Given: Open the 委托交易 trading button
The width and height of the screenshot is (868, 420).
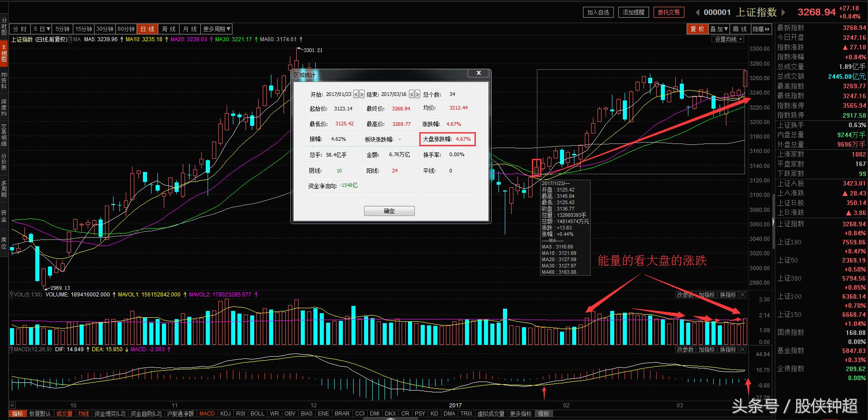Looking at the screenshot, I should [x=669, y=12].
